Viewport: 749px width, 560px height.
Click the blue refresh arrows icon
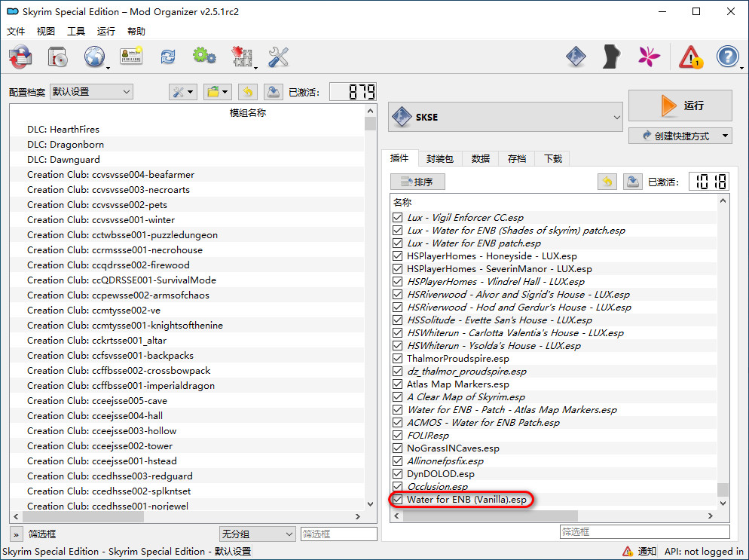(x=167, y=57)
